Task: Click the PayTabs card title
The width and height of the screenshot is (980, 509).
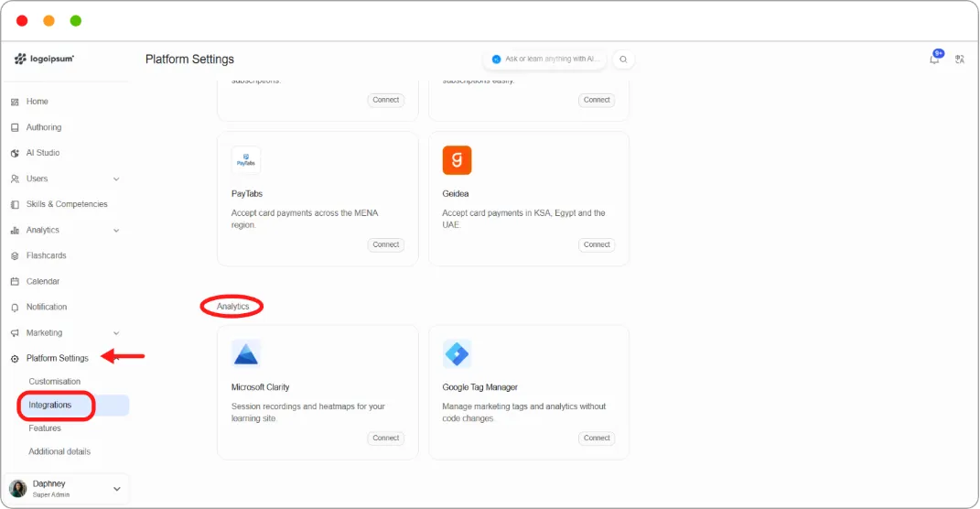Action: (247, 194)
